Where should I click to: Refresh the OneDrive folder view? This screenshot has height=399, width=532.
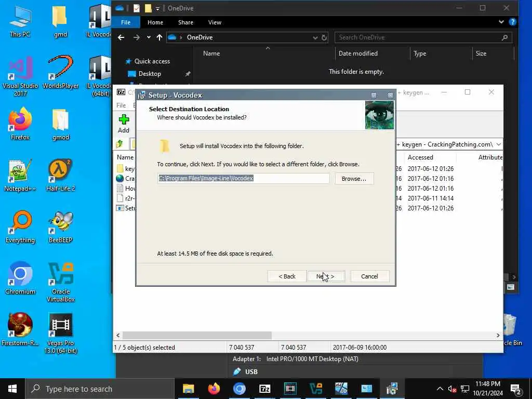[x=324, y=37]
